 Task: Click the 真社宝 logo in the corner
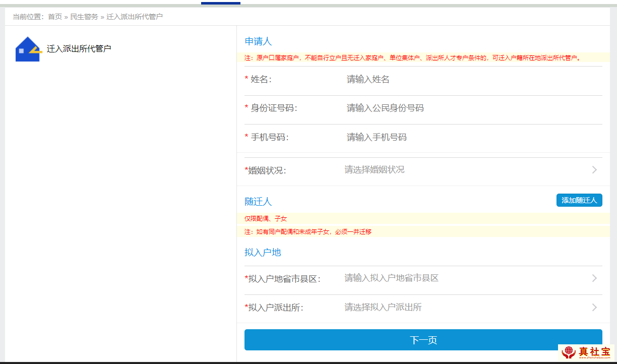pyautogui.click(x=587, y=352)
